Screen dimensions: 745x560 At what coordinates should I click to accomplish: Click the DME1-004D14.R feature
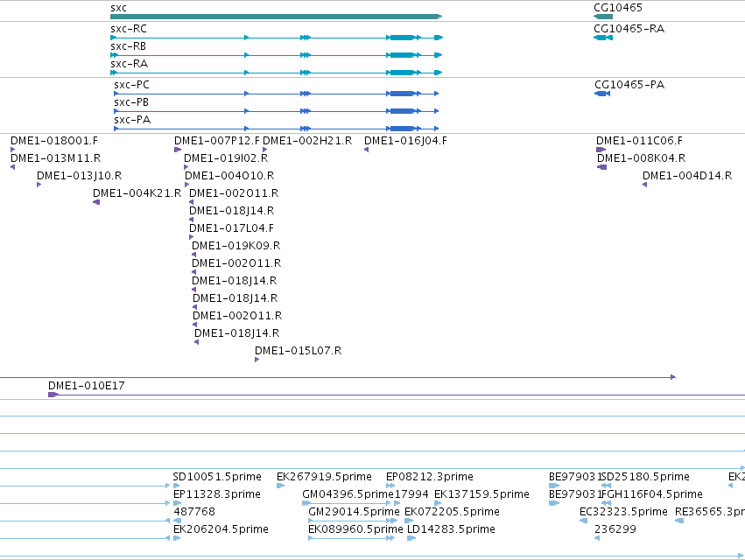644,185
